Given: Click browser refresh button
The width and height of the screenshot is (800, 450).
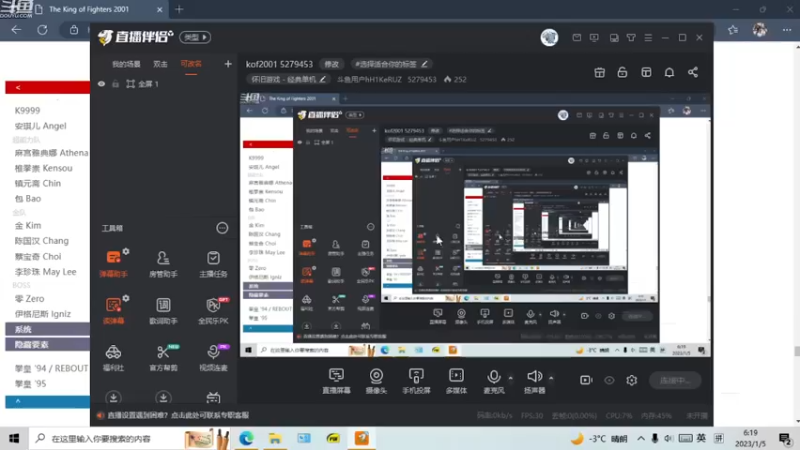Looking at the screenshot, I should (x=42, y=30).
